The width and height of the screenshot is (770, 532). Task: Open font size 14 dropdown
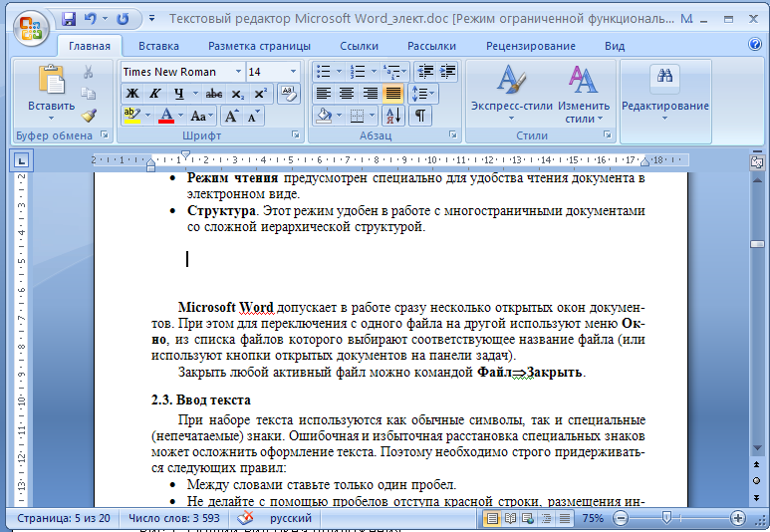tap(293, 72)
